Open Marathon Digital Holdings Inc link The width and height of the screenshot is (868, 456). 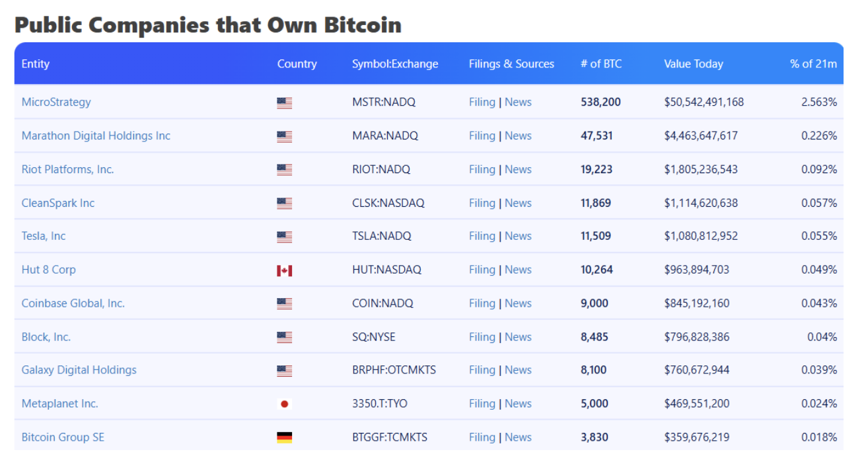point(96,135)
